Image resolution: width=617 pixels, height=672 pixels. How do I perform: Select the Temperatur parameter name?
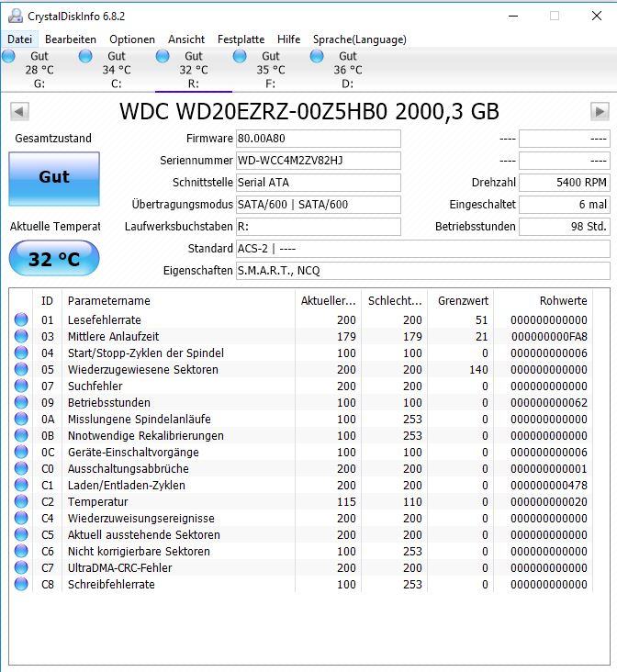tap(98, 502)
